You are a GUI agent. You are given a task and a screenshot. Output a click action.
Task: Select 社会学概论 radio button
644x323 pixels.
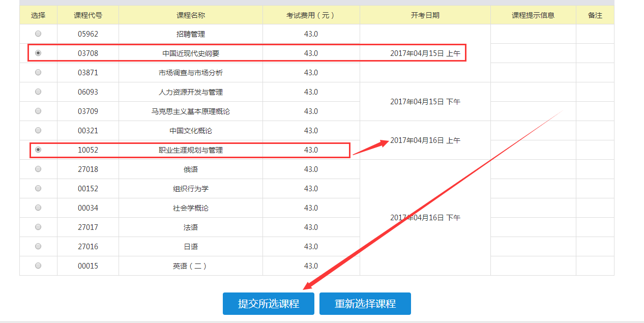pos(38,208)
